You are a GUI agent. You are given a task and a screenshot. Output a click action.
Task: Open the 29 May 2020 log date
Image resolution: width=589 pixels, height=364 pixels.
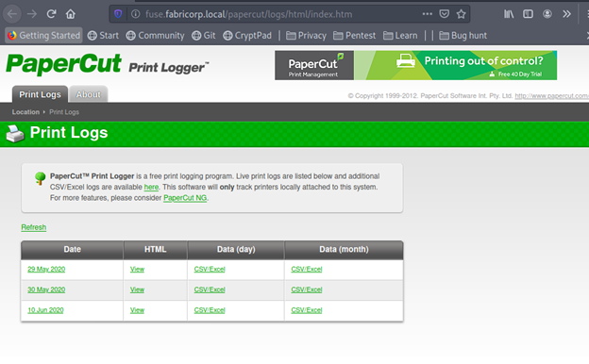point(46,269)
